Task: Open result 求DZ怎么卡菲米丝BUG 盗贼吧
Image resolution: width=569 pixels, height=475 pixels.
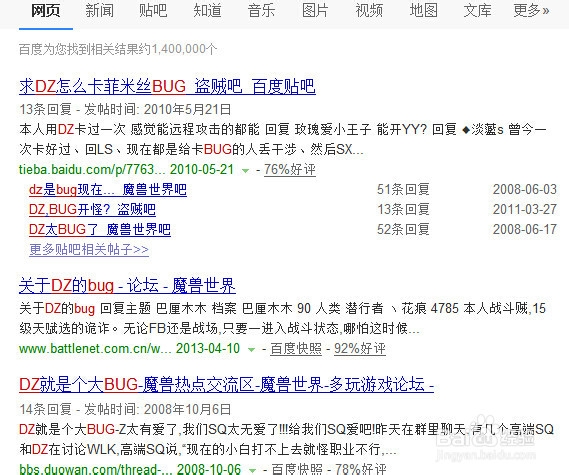Action: (167, 86)
